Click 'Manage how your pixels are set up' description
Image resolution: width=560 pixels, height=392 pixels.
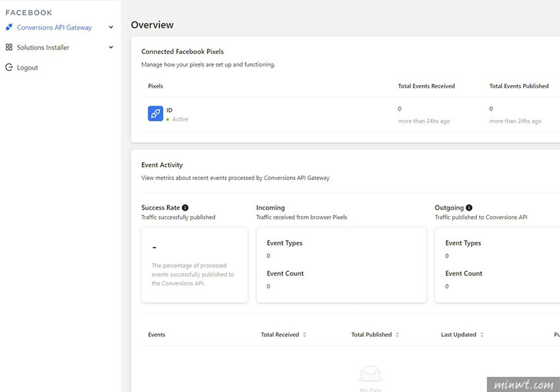point(208,65)
